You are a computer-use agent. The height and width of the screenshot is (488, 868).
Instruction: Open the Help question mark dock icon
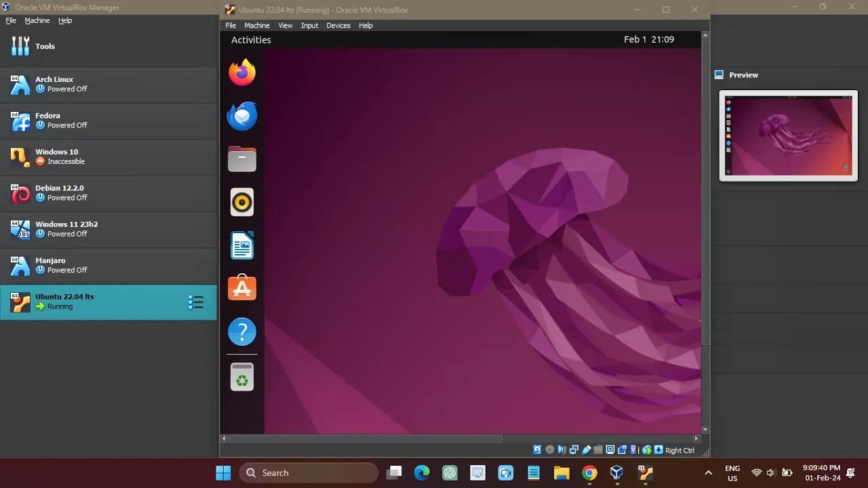[x=242, y=331]
